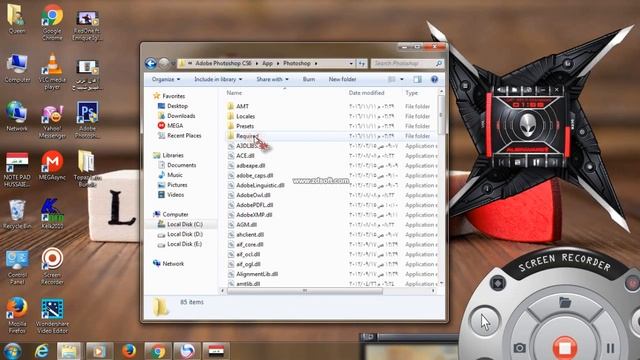The image size is (640, 360).
Task: Open the Queen folder on desktop
Action: coord(17,19)
